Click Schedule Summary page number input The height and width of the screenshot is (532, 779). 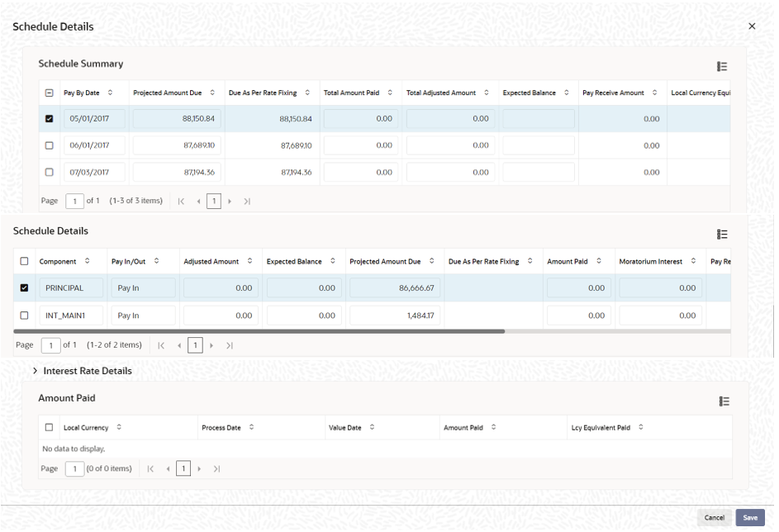(x=74, y=202)
